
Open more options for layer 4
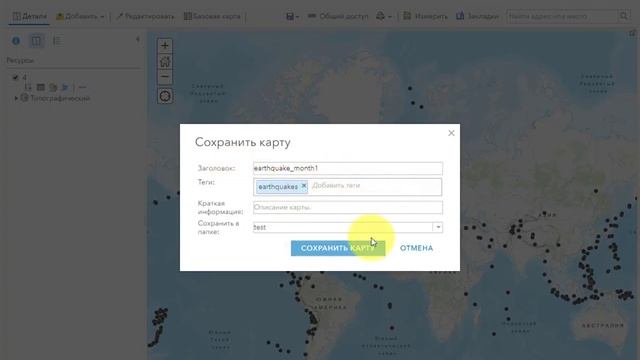pyautogui.click(x=82, y=87)
